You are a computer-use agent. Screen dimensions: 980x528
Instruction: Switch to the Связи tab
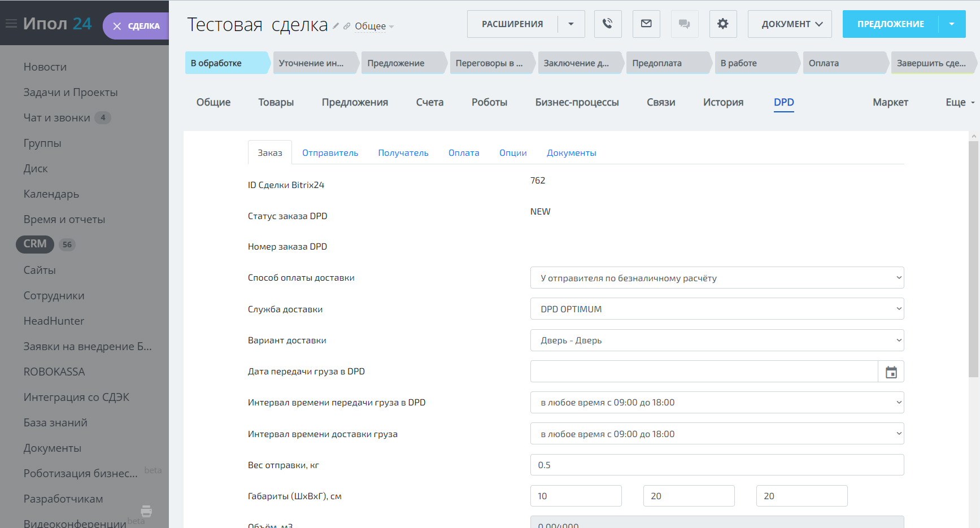tap(661, 102)
